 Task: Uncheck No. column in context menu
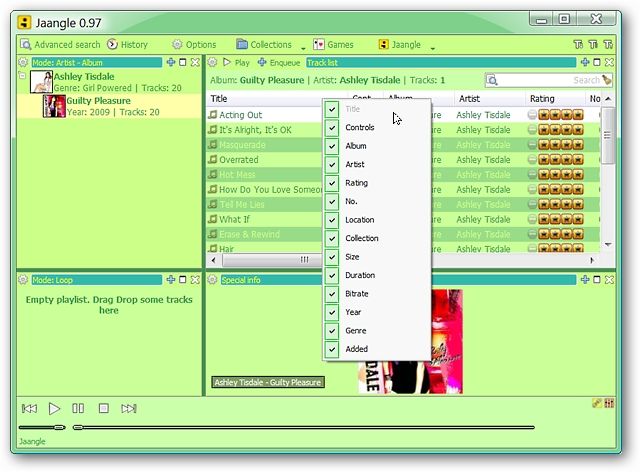pyautogui.click(x=376, y=201)
